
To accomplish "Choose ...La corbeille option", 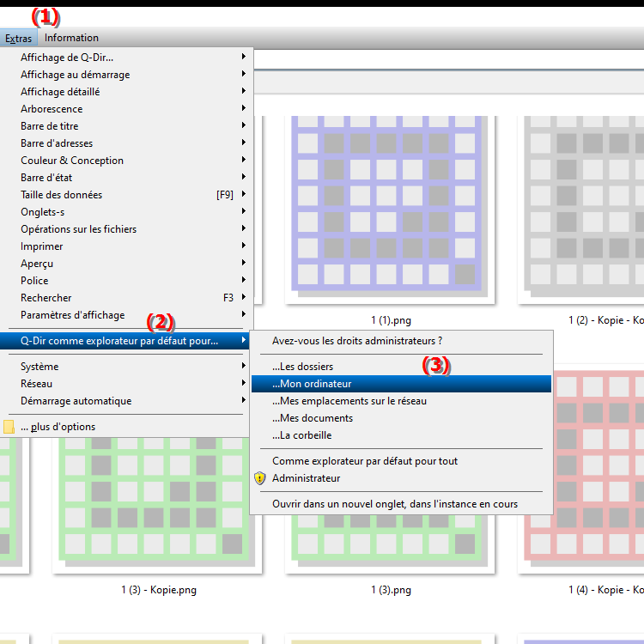I will point(401,435).
